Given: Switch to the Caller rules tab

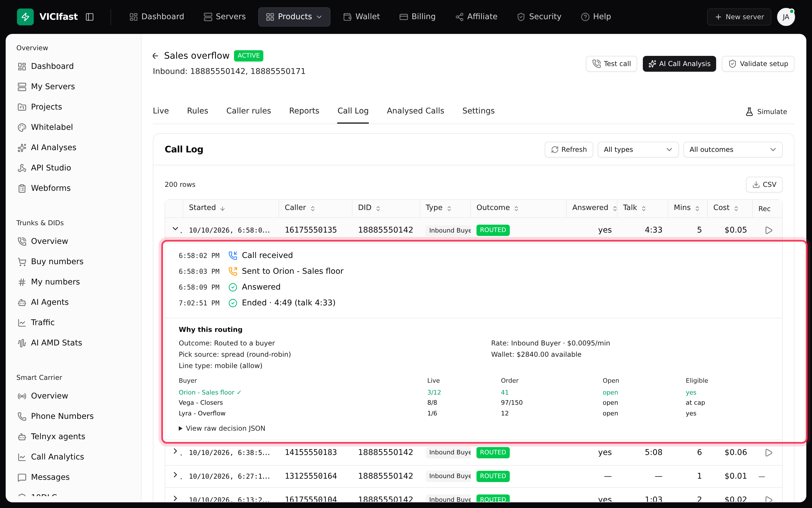Looking at the screenshot, I should 249,111.
